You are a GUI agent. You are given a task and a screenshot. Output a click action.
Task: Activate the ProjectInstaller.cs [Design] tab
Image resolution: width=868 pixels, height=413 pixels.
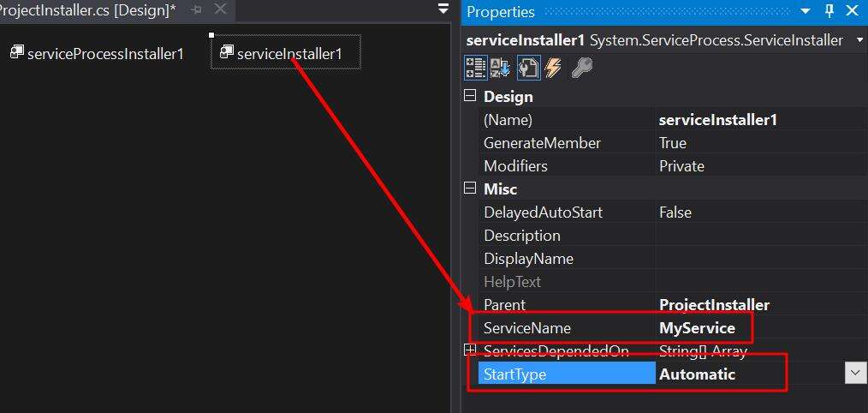(x=88, y=11)
